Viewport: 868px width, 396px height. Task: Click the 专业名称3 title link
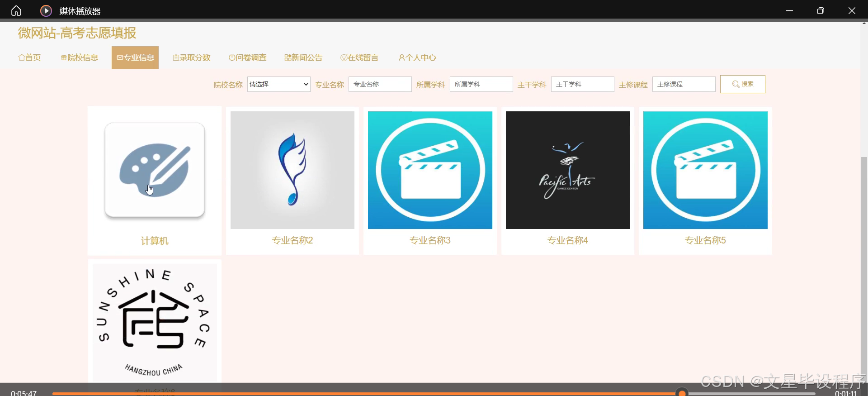point(430,240)
